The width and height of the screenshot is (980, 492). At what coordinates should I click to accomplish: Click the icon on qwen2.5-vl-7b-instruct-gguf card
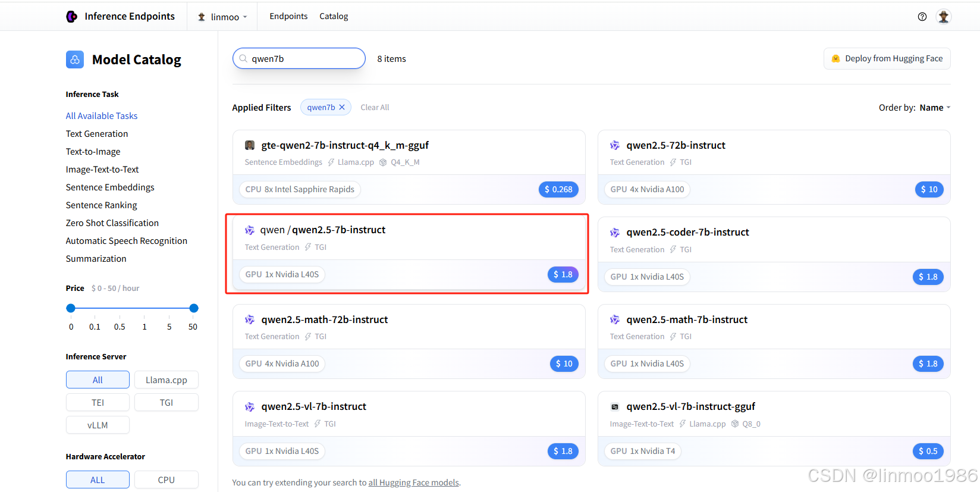[x=615, y=406]
